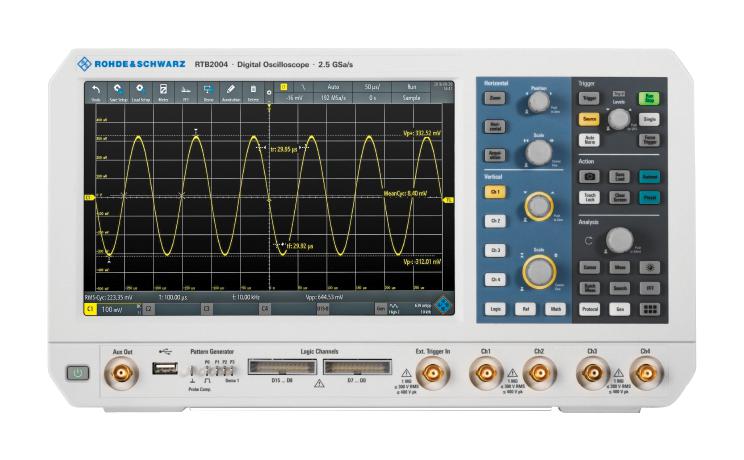
Task: Push the Single acquisition button
Action: 649,119
